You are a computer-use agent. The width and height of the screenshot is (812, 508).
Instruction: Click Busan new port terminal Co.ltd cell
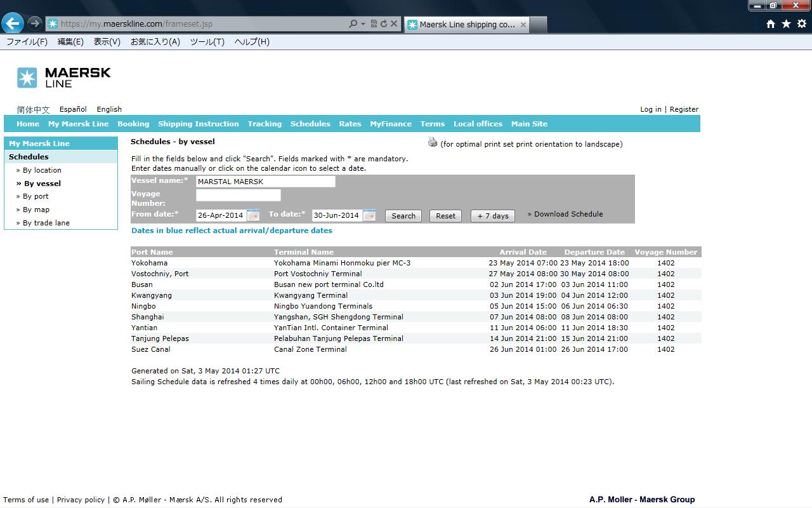coord(329,284)
